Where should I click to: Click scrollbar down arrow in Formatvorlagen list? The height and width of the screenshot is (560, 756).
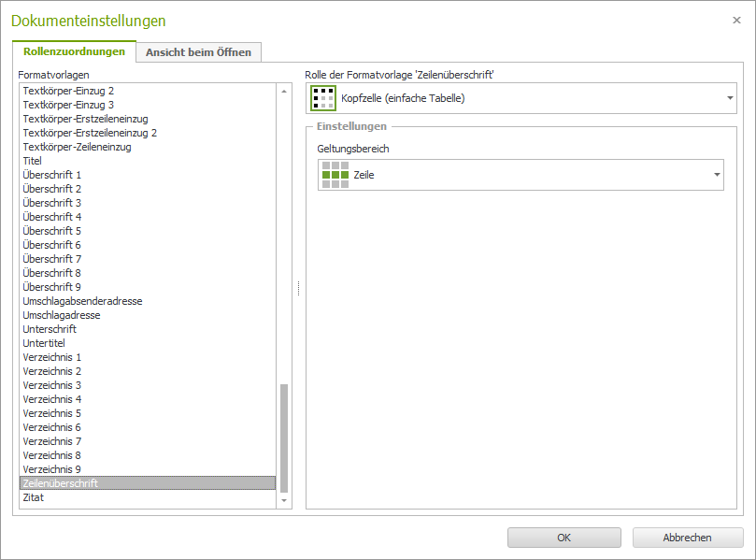[x=285, y=502]
